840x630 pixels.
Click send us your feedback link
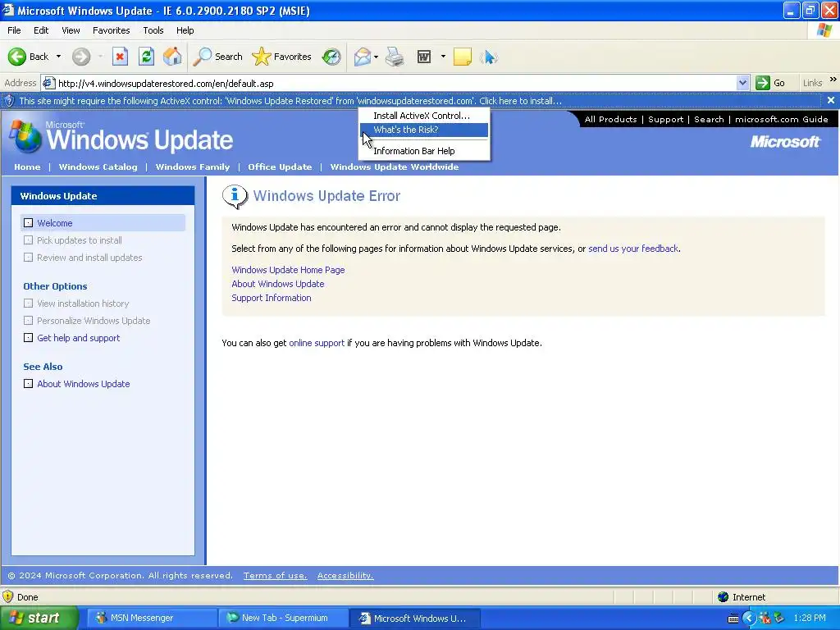[633, 249]
